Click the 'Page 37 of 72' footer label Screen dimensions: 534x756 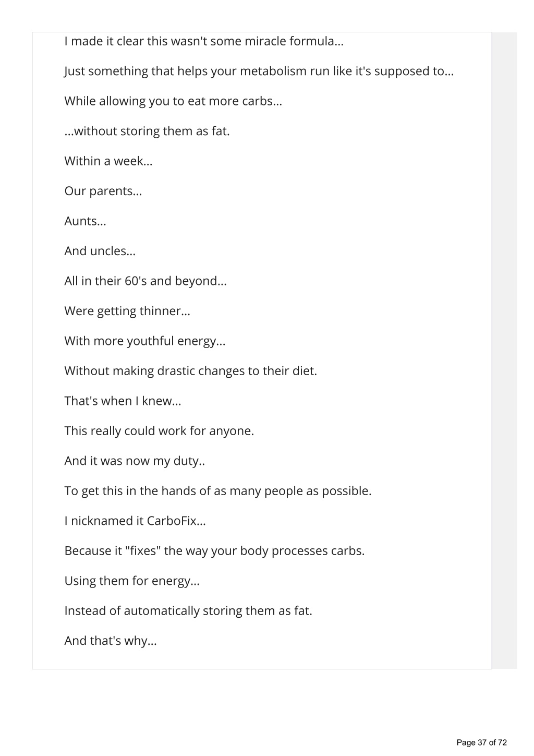(x=481, y=742)
